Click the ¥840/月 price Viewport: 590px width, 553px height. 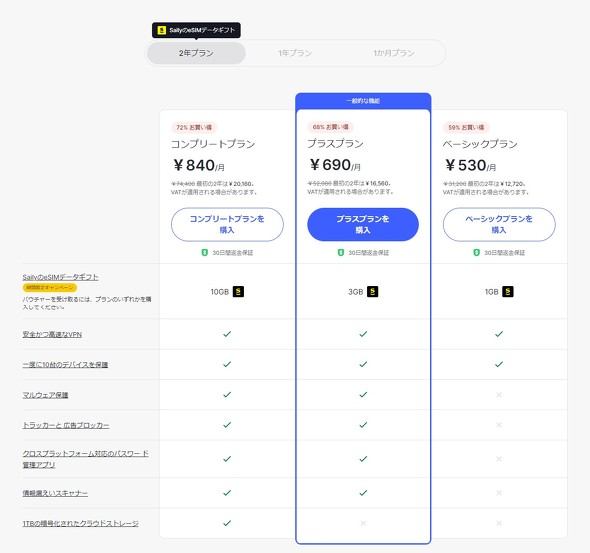click(x=199, y=165)
